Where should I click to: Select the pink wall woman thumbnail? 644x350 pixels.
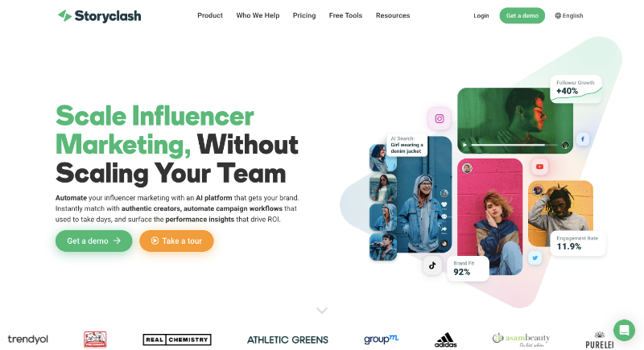(489, 216)
